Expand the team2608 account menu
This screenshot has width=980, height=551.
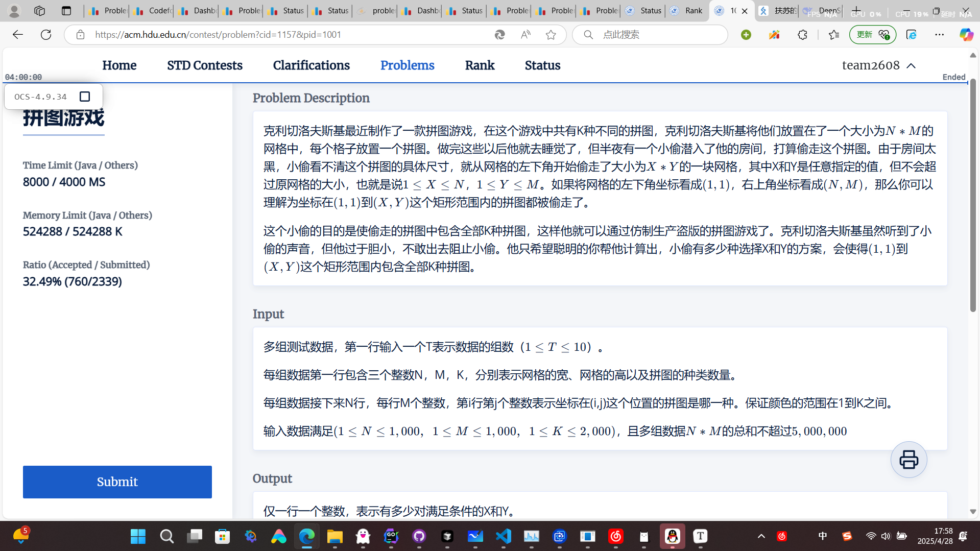pos(878,65)
